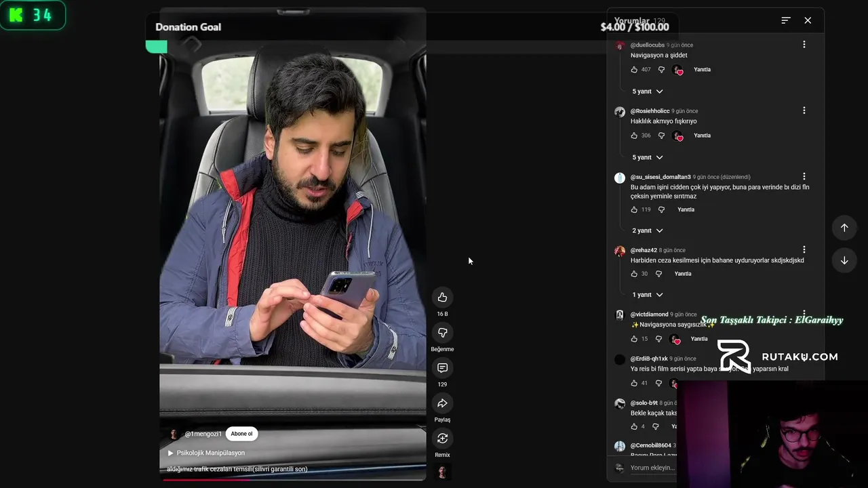This screenshot has height=488, width=868.
Task: Open @ErdiB-qh1xk profile link
Action: (649, 359)
